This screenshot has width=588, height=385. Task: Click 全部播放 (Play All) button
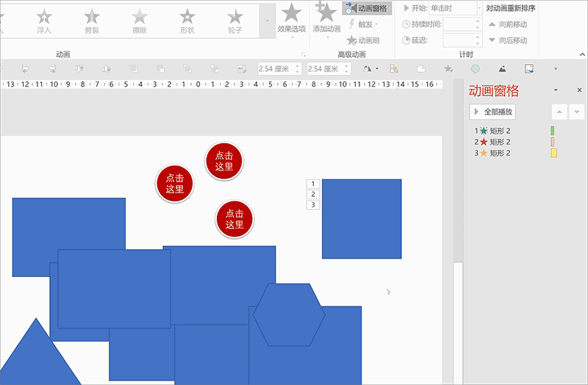[492, 112]
